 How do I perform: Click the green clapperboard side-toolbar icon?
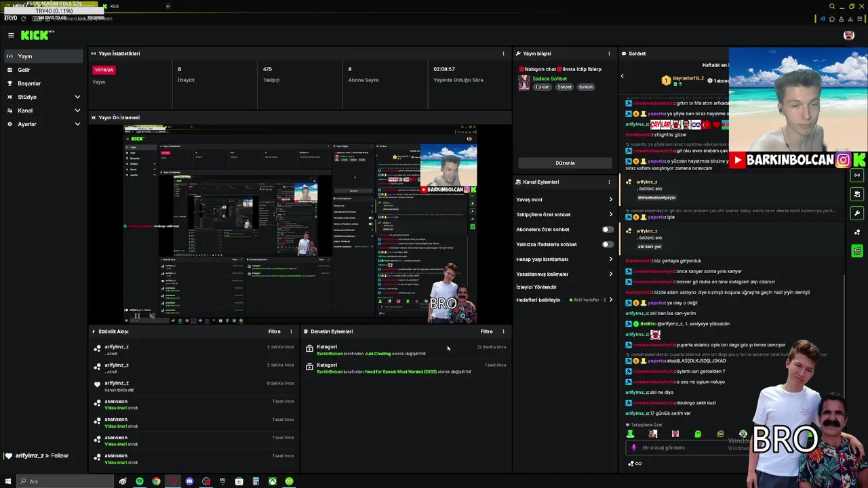coord(857,251)
